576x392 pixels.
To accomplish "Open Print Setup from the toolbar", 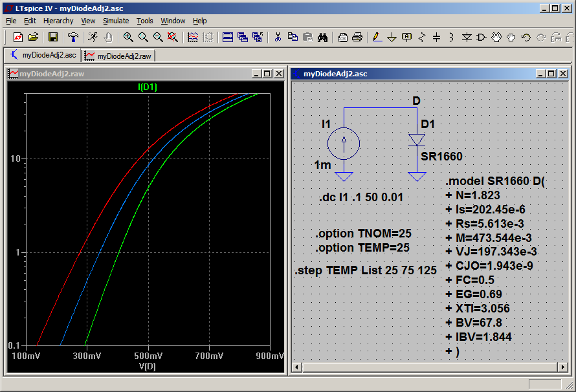I will tap(342, 37).
